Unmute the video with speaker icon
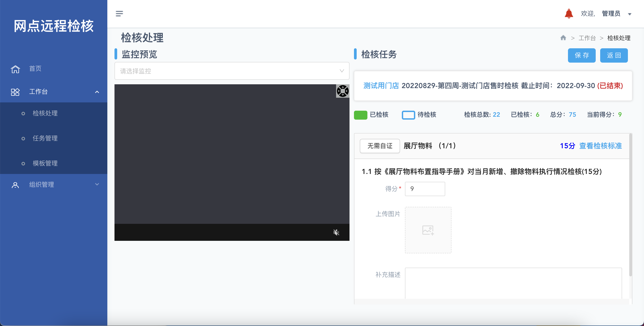644x326 pixels. click(x=336, y=232)
